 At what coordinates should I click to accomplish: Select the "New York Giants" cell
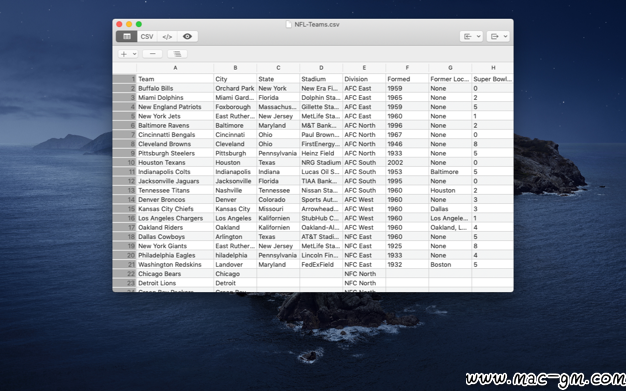click(x=175, y=246)
